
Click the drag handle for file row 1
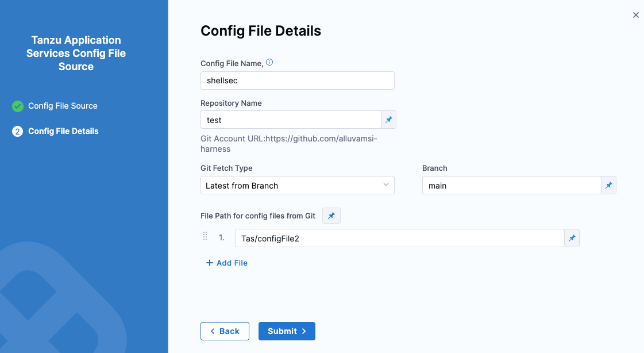[x=205, y=237]
